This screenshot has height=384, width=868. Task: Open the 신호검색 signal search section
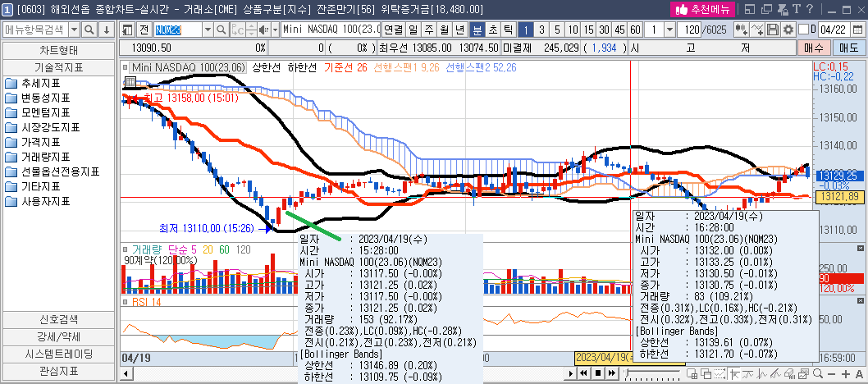(x=59, y=320)
